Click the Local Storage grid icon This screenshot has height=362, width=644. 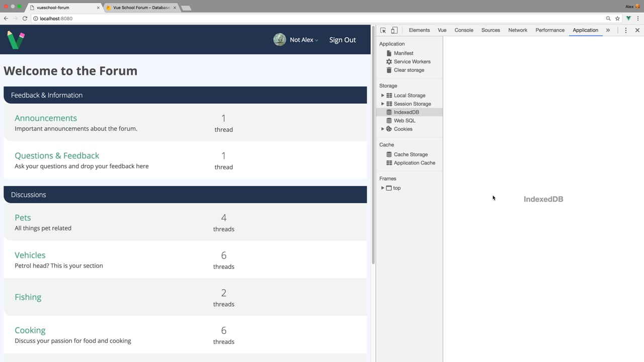coord(389,95)
